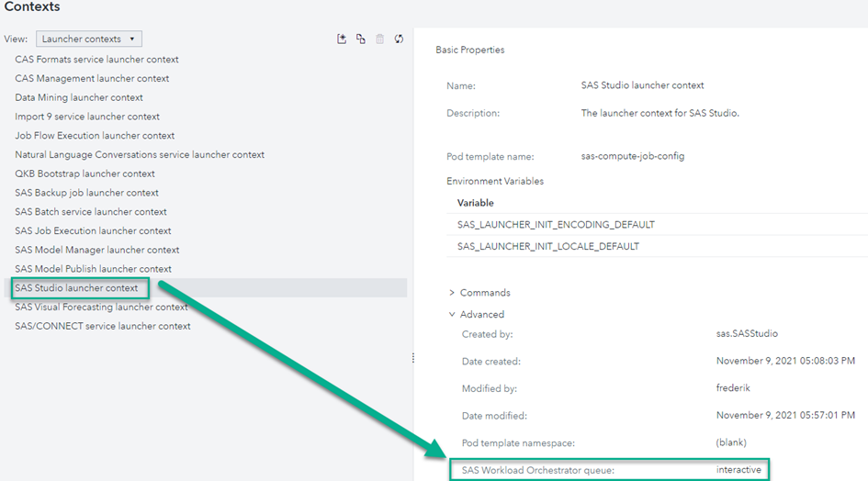Image resolution: width=868 pixels, height=481 pixels.
Task: Select Natural Language Conversations service launcher context
Action: 140,154
